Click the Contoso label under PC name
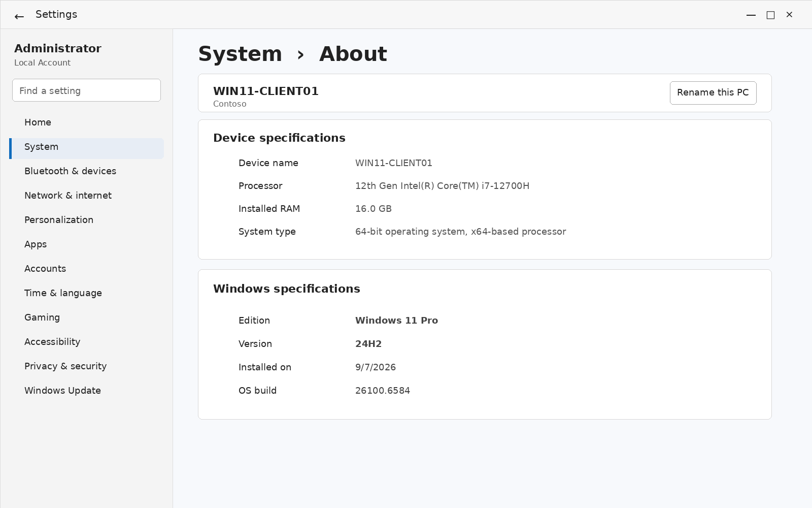 point(230,104)
